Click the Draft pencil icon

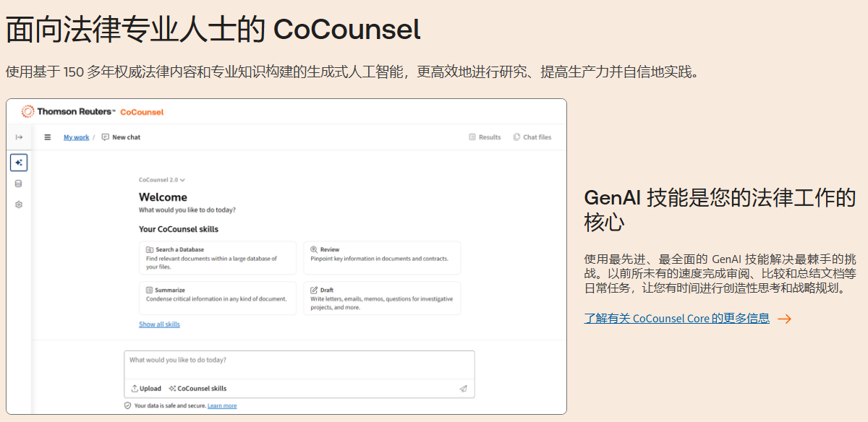tap(314, 290)
